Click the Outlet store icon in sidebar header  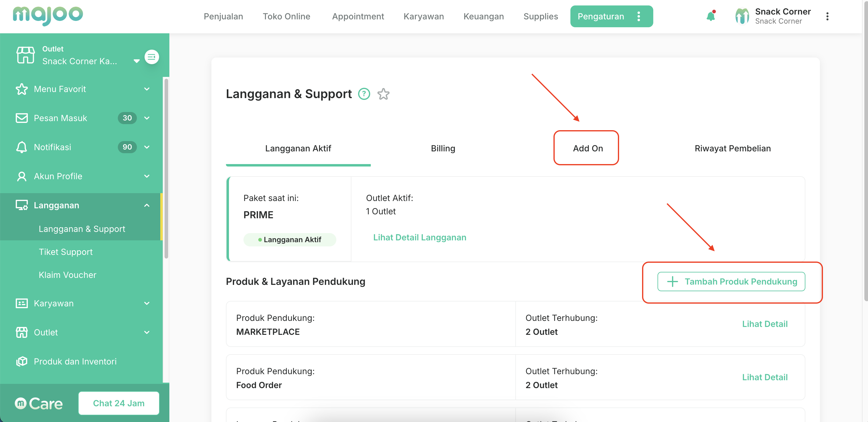click(26, 55)
